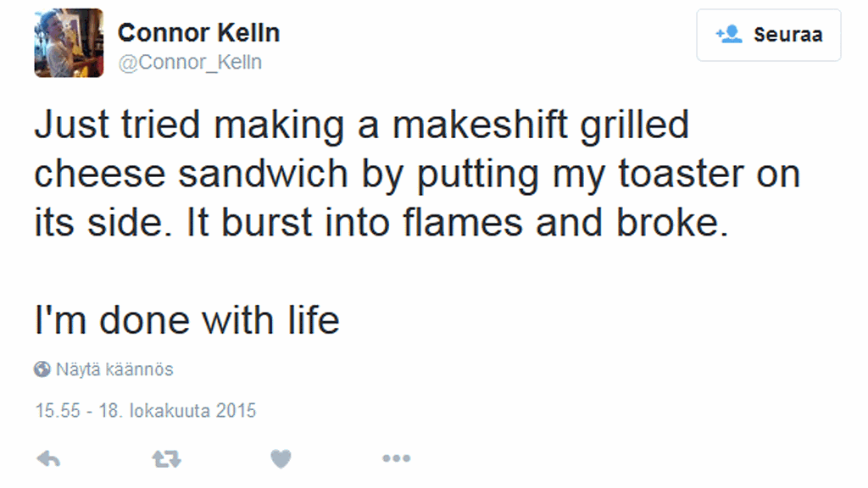
Task: Follow the user with the Seuraa button
Action: pos(768,36)
